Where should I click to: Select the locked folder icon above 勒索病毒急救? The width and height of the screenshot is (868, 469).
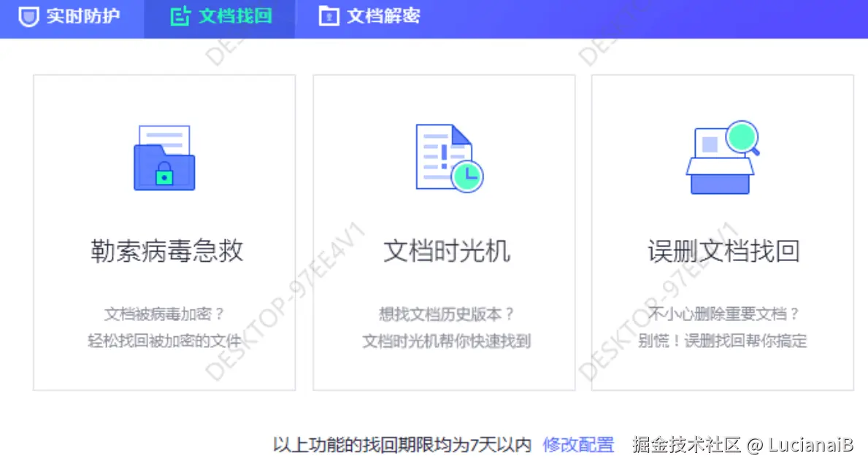coord(164,157)
